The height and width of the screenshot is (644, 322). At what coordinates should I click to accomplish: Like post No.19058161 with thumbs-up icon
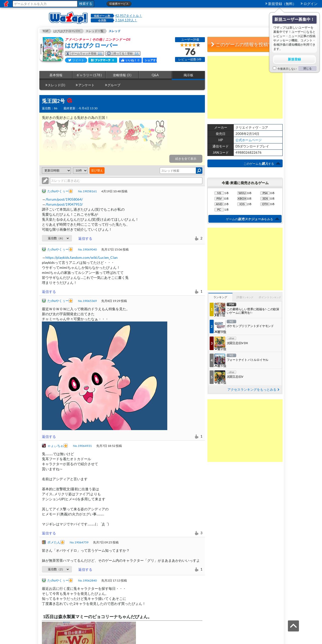197,238
